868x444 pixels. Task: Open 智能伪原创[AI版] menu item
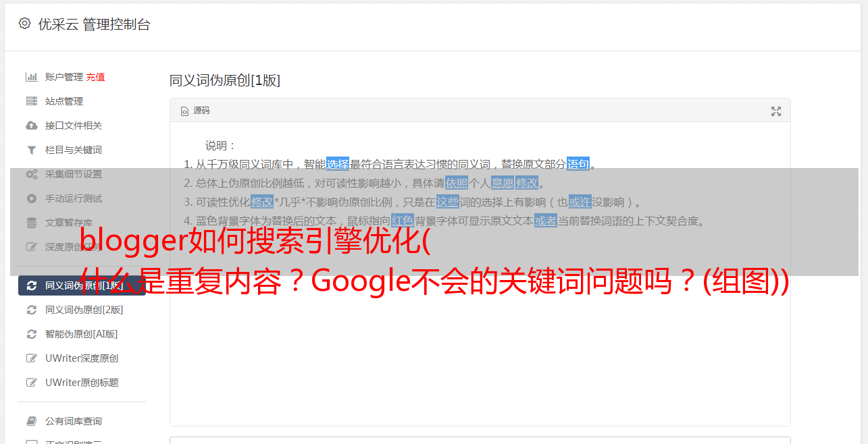[82, 334]
